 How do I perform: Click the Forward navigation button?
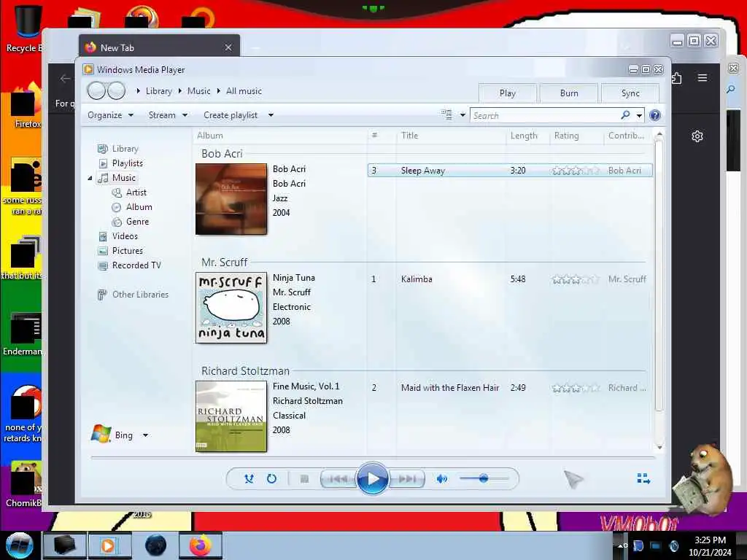click(x=116, y=90)
